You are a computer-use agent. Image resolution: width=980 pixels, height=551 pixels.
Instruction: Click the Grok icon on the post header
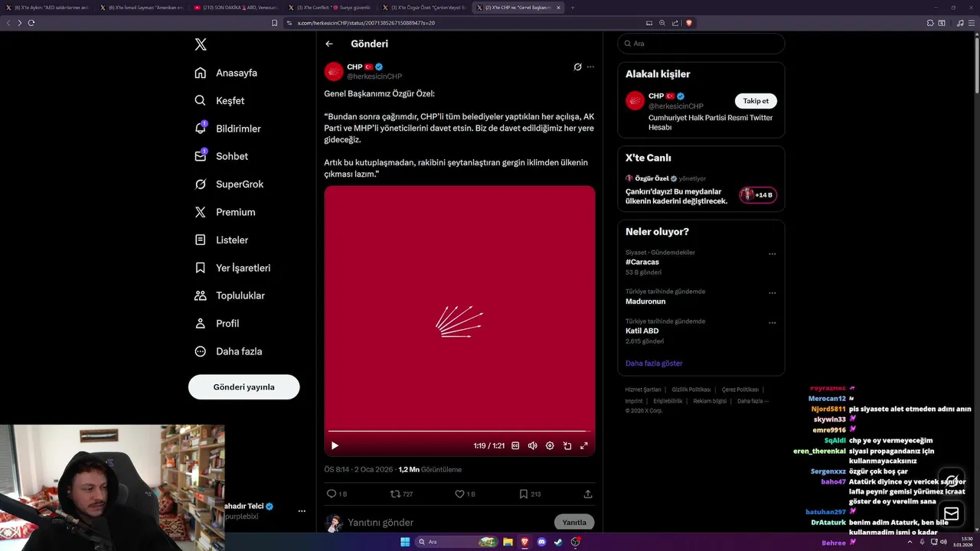coord(578,67)
